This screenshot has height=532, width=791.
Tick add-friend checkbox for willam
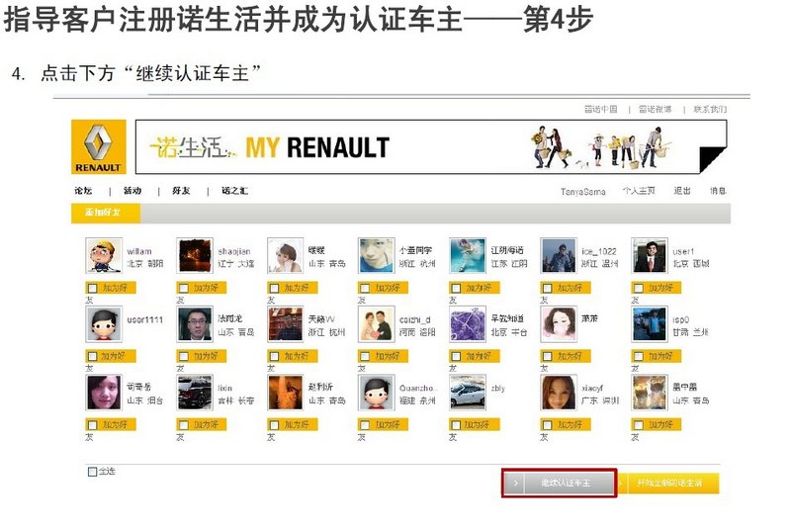(92, 288)
